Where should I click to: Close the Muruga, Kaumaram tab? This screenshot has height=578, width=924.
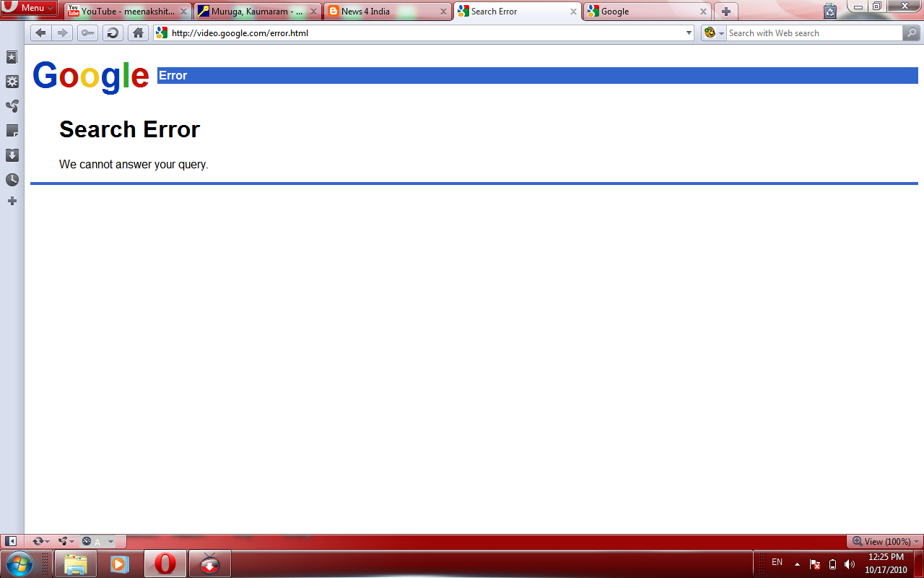(x=313, y=12)
